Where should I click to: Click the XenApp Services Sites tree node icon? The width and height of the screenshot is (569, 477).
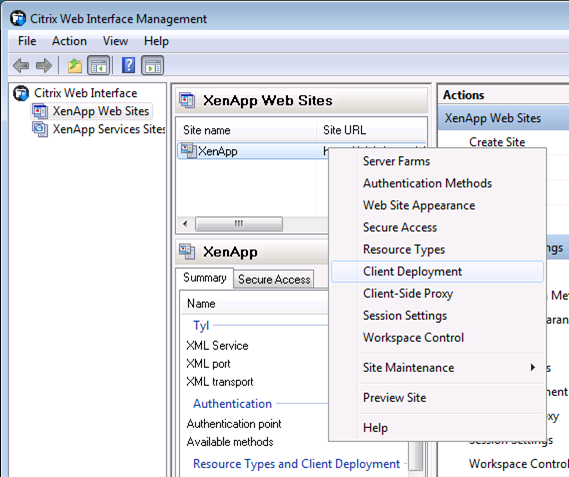pos(40,129)
